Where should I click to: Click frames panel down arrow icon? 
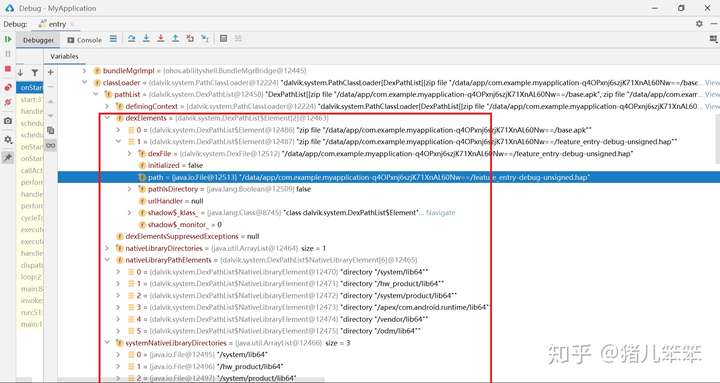pos(20,73)
